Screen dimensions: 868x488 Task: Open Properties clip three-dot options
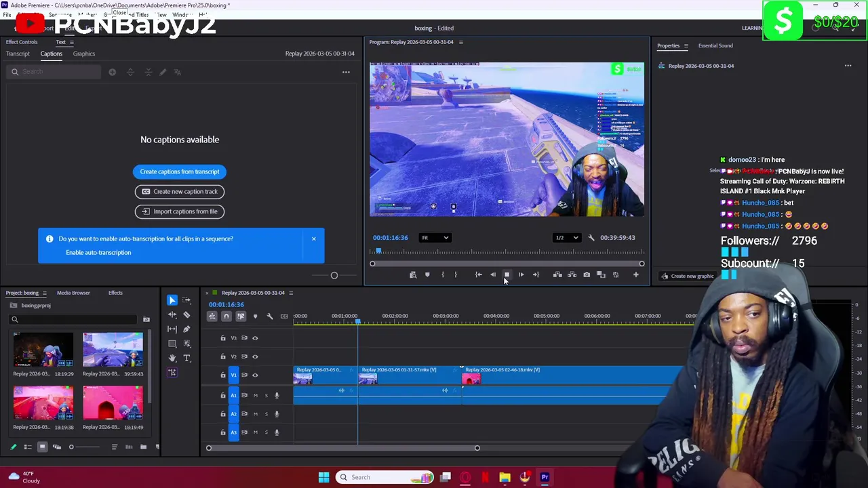[848, 66]
